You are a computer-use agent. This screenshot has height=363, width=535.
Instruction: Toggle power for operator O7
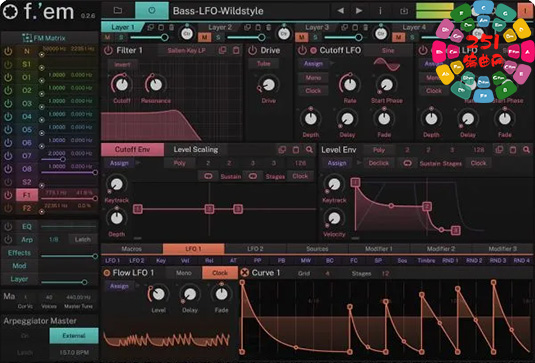click(x=8, y=156)
